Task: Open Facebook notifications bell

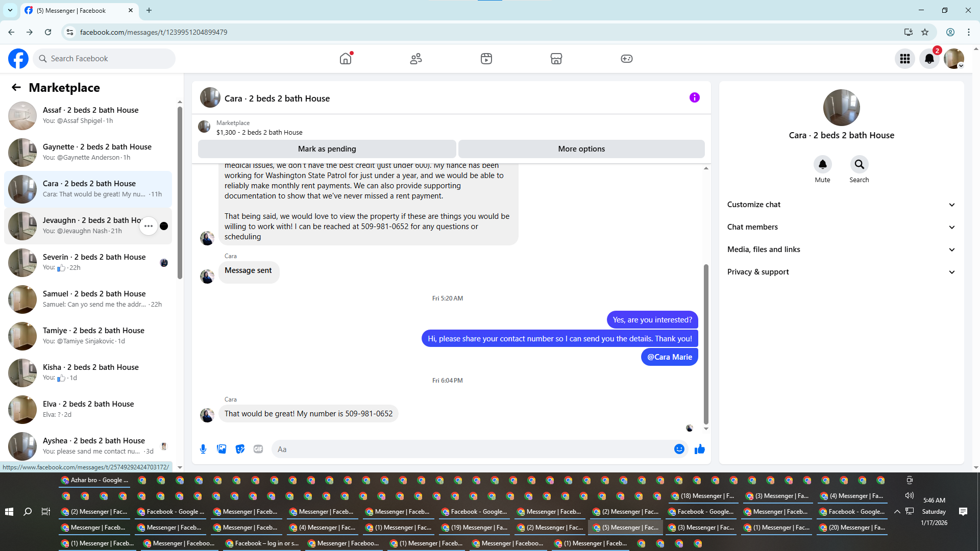Action: click(929, 59)
